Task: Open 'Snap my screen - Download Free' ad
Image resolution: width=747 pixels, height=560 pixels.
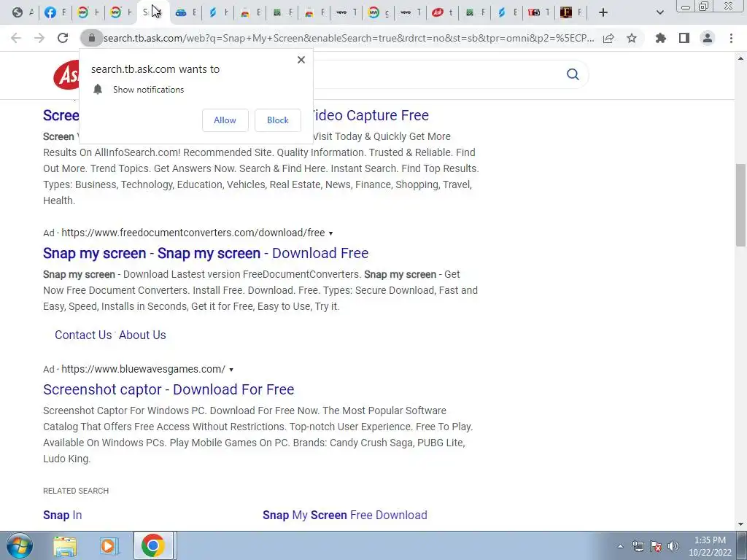Action: coord(206,253)
